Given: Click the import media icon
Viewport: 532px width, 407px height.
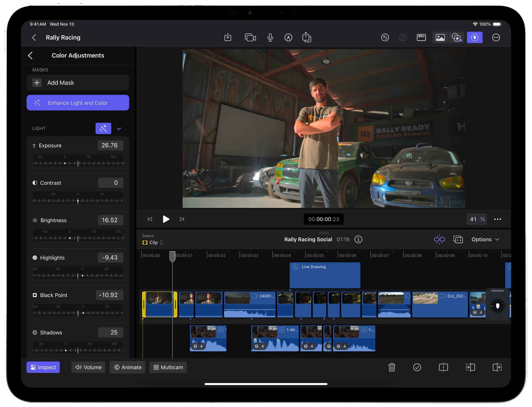Looking at the screenshot, I should 228,38.
